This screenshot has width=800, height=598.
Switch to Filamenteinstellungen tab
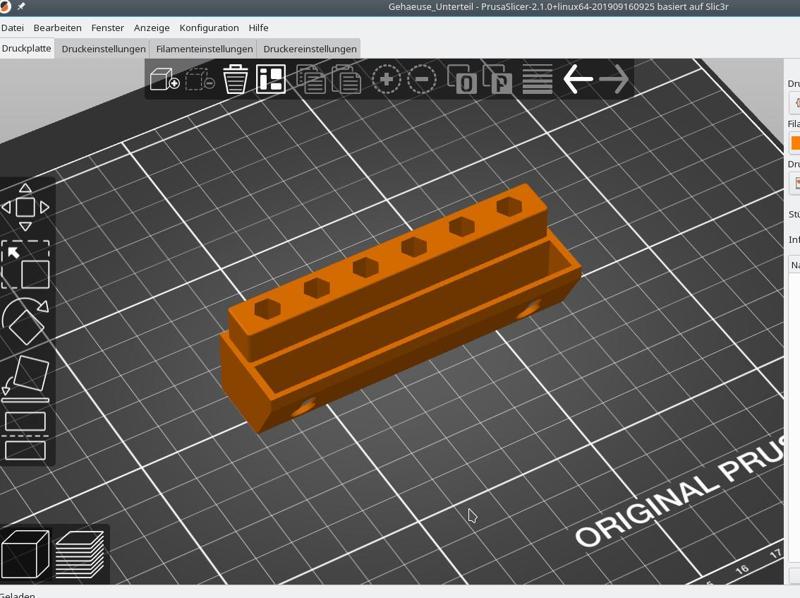pyautogui.click(x=204, y=49)
